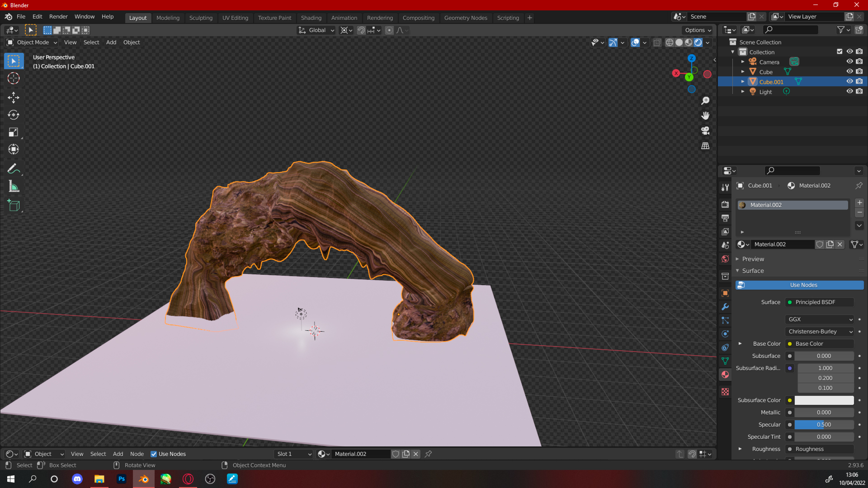Screen dimensions: 868x488
Task: Open the Object Mode dropdown
Action: (x=33, y=42)
